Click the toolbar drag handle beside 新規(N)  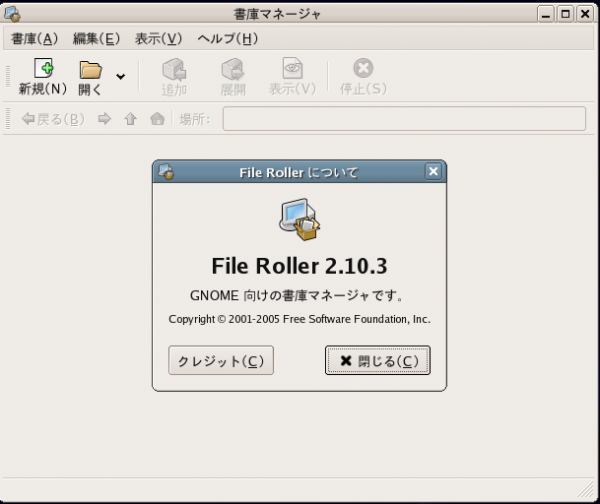pos(8,76)
